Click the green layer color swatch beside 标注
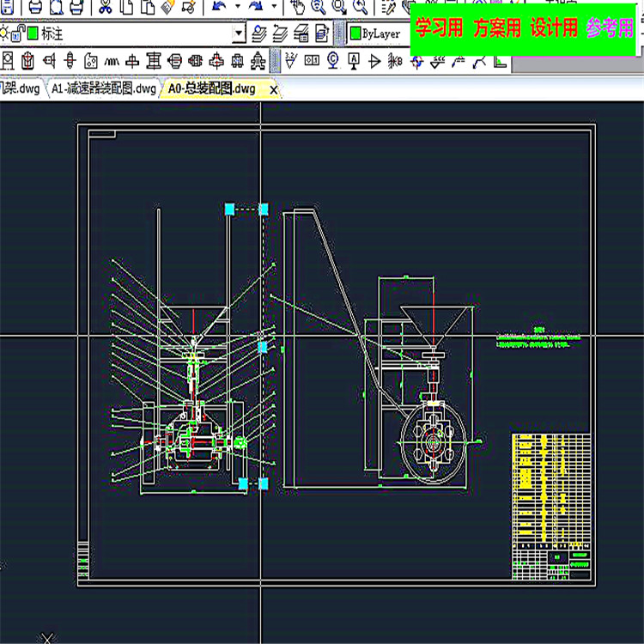This screenshot has height=644, width=644. tap(33, 33)
